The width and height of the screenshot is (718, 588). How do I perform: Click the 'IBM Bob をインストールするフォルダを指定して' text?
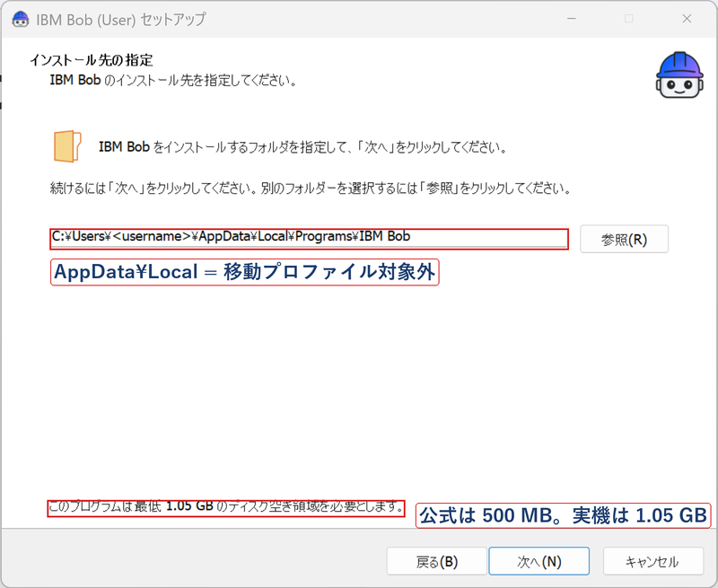tap(302, 147)
